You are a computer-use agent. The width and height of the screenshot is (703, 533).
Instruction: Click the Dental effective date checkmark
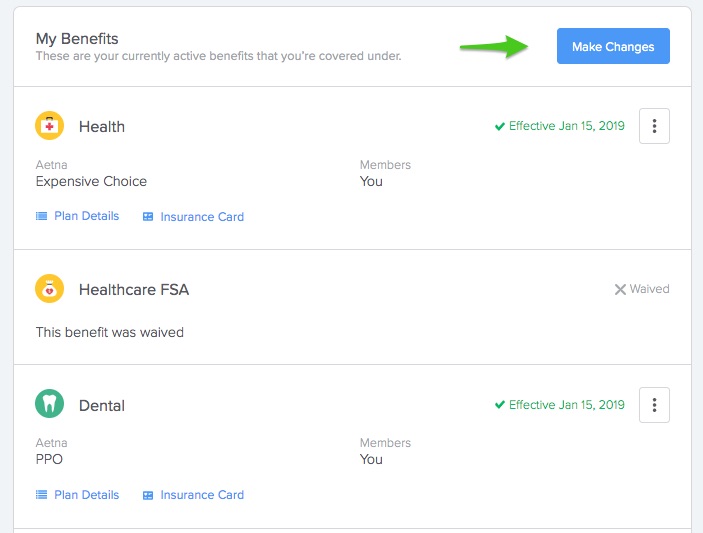[x=499, y=405]
